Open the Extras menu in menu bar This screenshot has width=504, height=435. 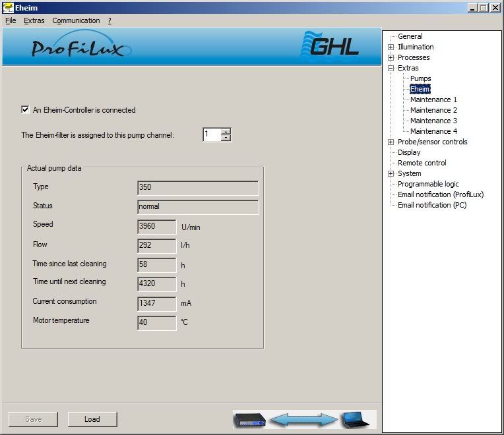pyautogui.click(x=34, y=20)
